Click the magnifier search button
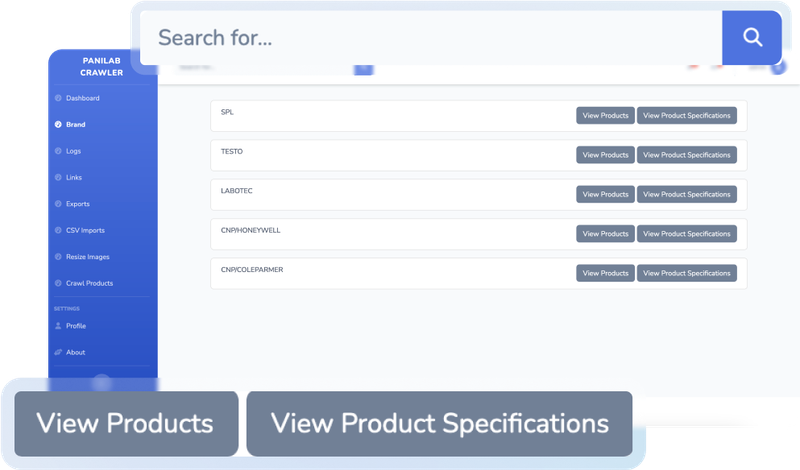The image size is (800, 470). (751, 38)
